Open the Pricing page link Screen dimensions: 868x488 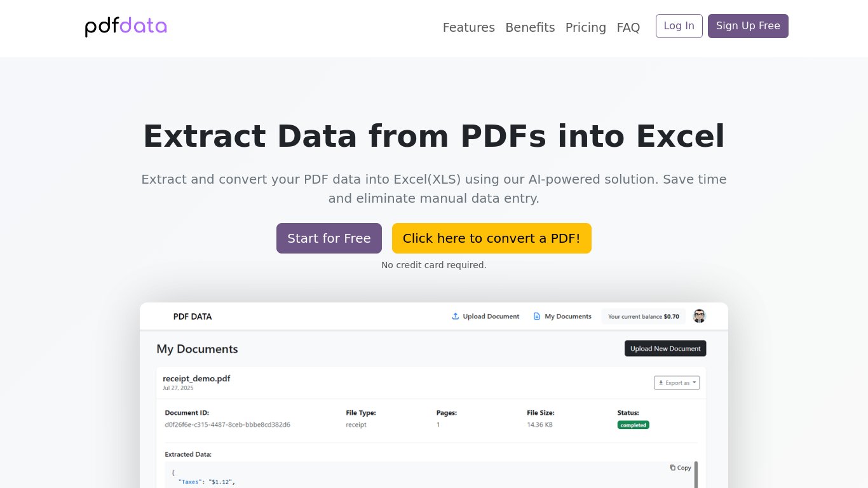point(585,27)
